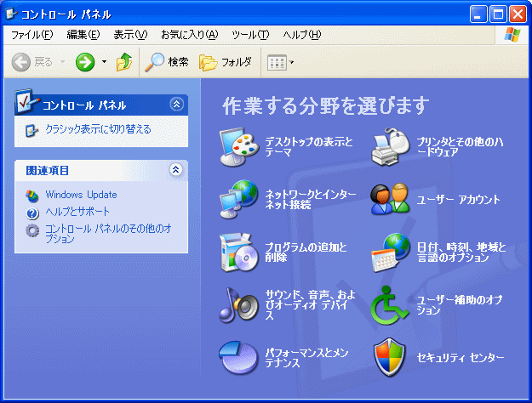Close the コントロール パネル window
The image size is (532, 403).
pos(518,14)
